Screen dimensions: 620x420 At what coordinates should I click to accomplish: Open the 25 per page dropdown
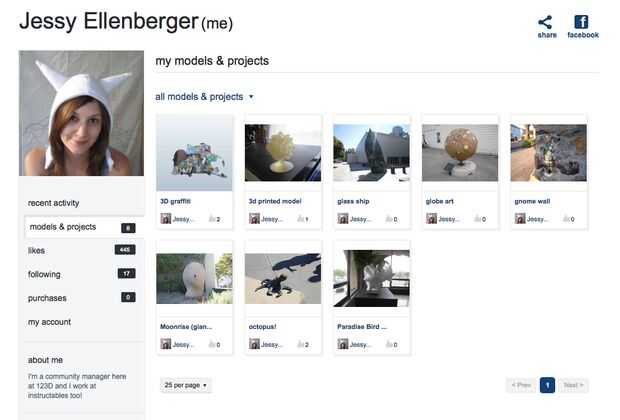click(185, 385)
